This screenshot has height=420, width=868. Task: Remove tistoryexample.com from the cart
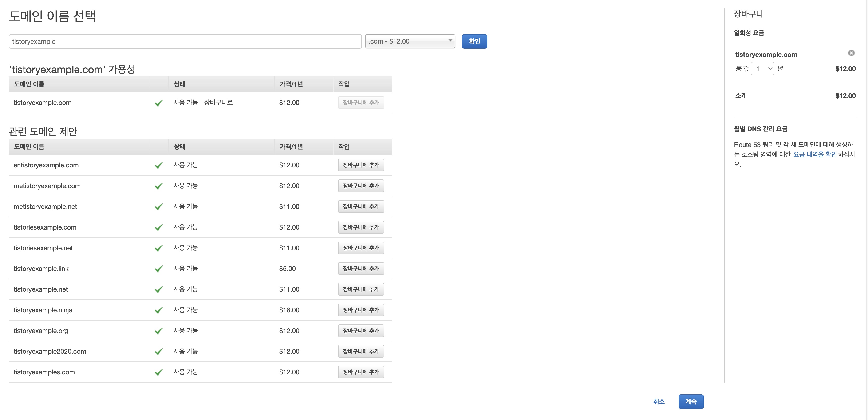(x=851, y=53)
